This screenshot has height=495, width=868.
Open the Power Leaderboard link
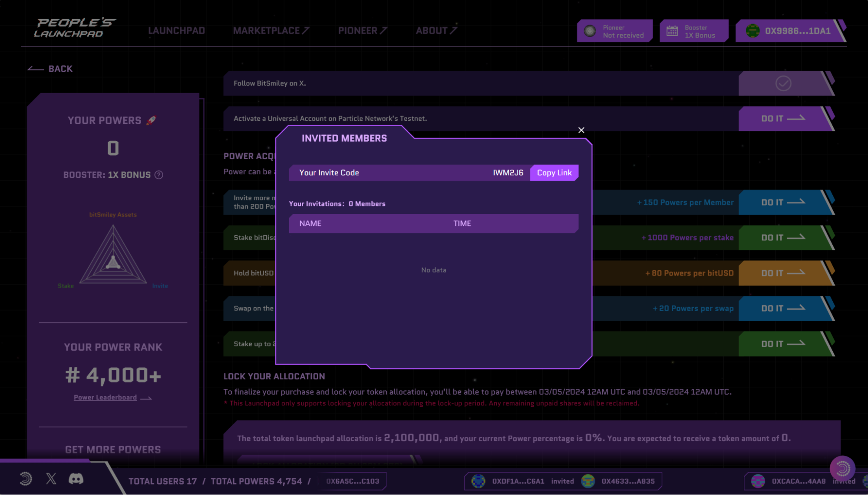pyautogui.click(x=105, y=398)
